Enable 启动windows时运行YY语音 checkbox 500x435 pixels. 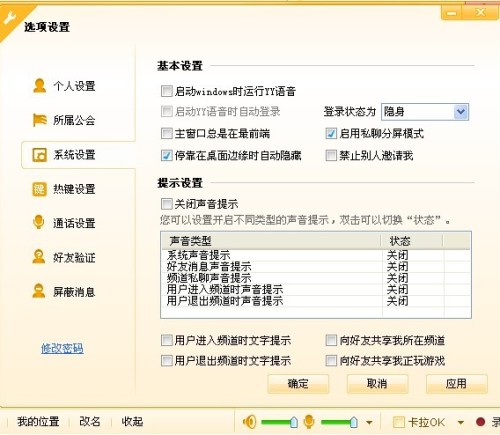[x=166, y=91]
